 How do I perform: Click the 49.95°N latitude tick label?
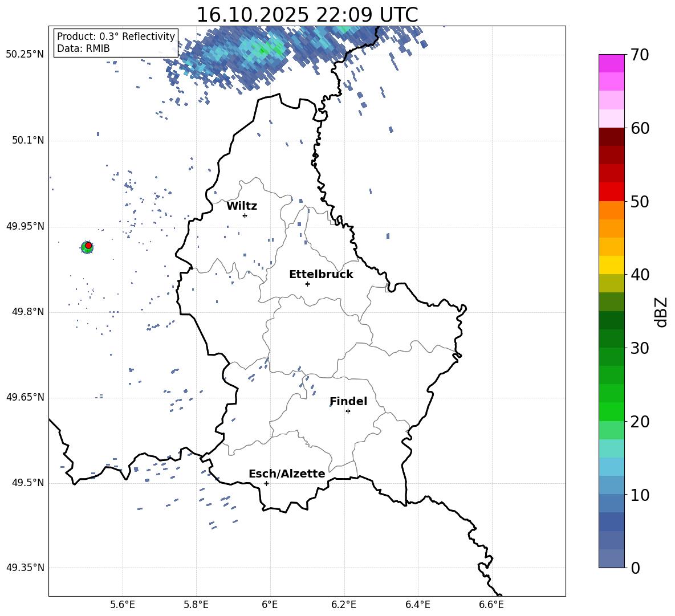pos(25,226)
